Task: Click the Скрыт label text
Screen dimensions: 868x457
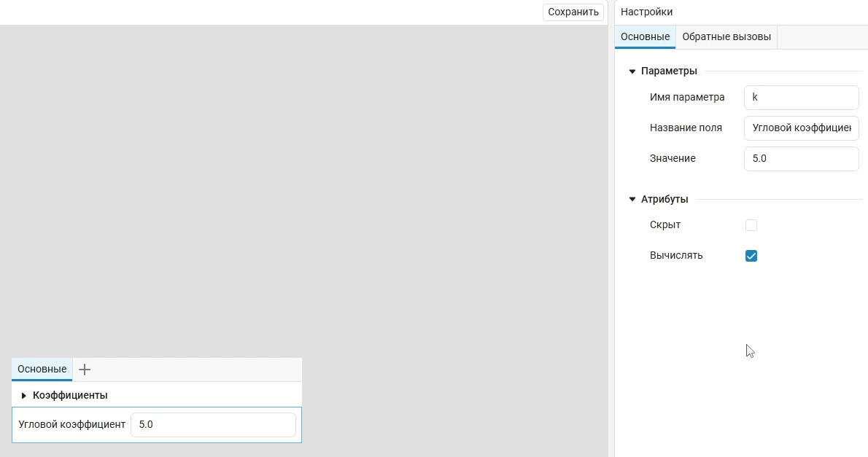Action: click(x=664, y=225)
